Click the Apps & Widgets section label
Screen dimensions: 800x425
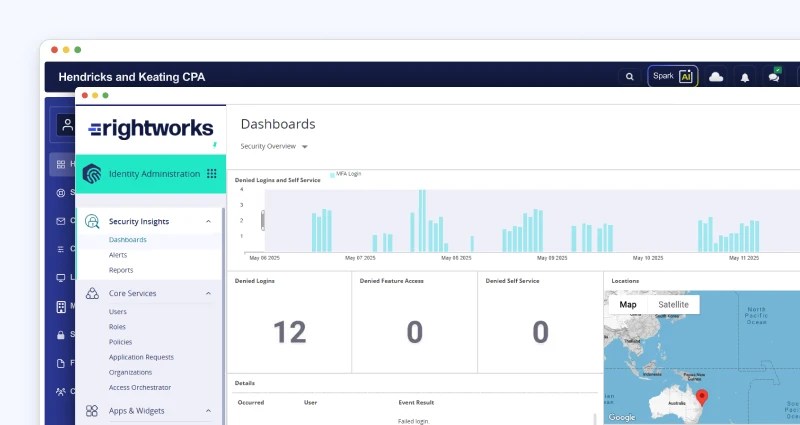tap(136, 411)
